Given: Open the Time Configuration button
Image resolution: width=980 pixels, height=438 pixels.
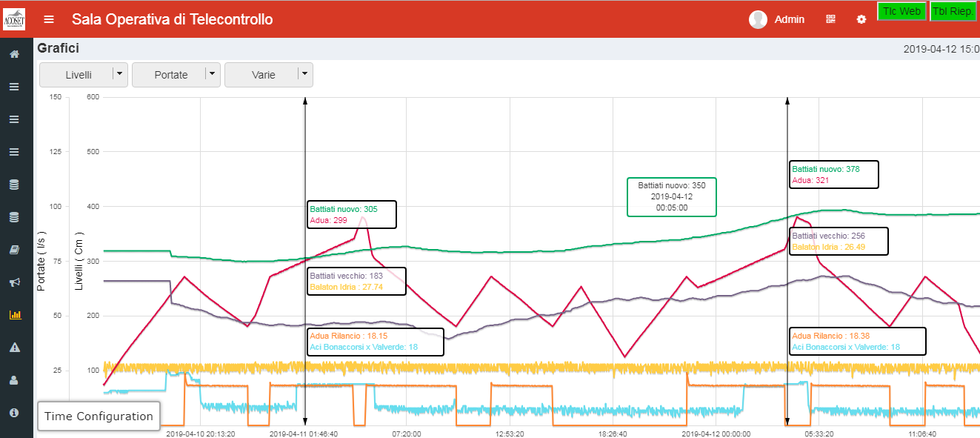Looking at the screenshot, I should point(99,416).
